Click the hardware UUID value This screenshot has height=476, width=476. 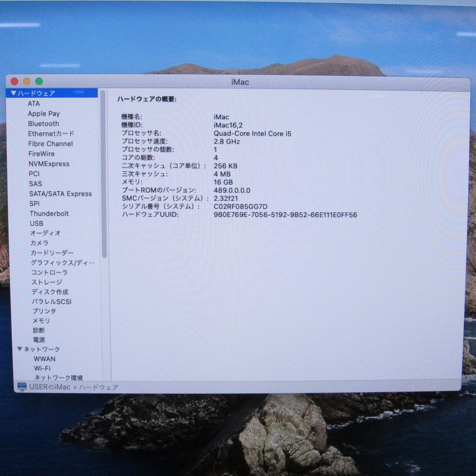click(285, 215)
